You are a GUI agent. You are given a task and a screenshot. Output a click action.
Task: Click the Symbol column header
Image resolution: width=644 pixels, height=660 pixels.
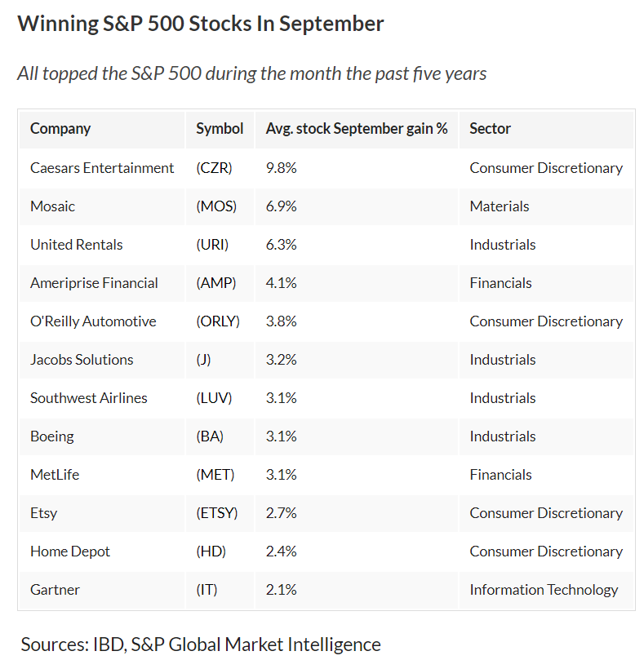pyautogui.click(x=220, y=128)
